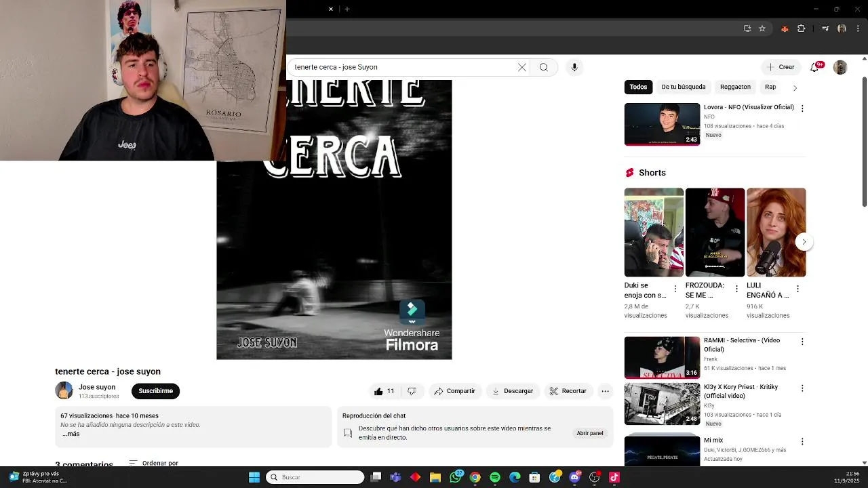Clear the search field with the X icon
Screen dimensions: 868x488
point(521,67)
